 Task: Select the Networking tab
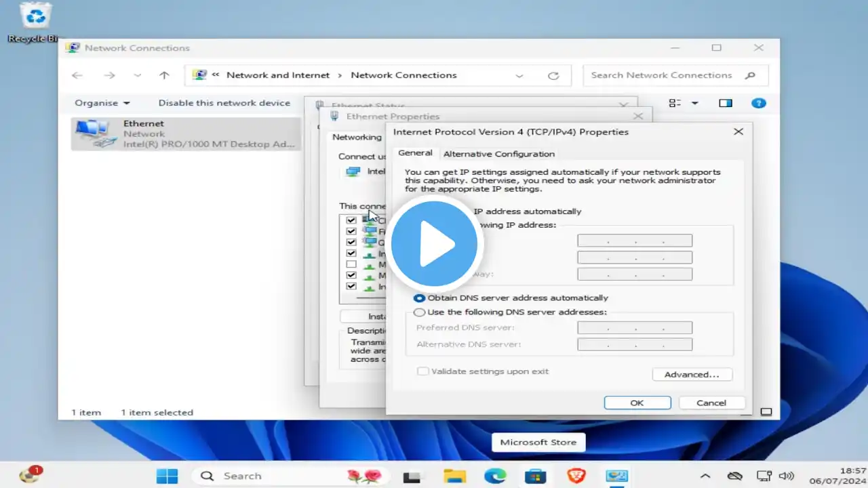coord(357,137)
